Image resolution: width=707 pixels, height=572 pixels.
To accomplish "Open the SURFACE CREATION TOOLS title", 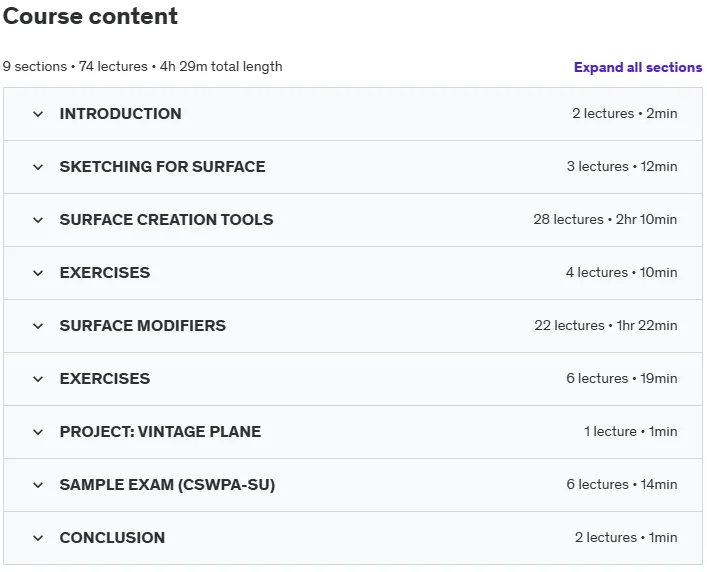I will [x=166, y=220].
